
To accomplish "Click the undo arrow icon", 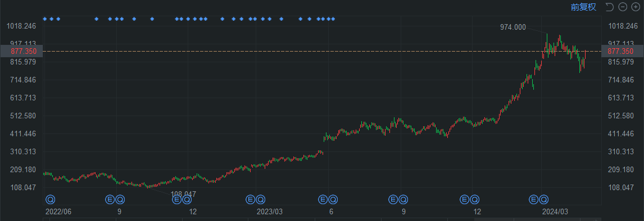I will click(610, 7).
